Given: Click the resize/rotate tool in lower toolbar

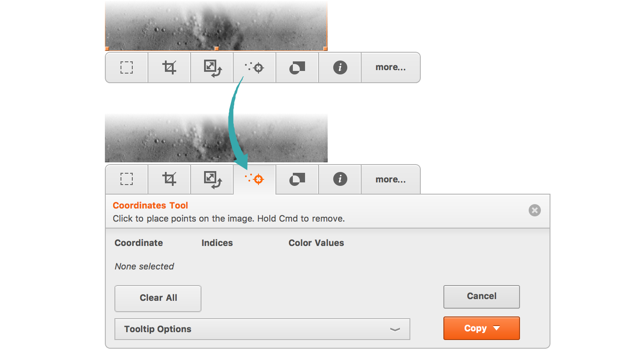Looking at the screenshot, I should point(212,179).
